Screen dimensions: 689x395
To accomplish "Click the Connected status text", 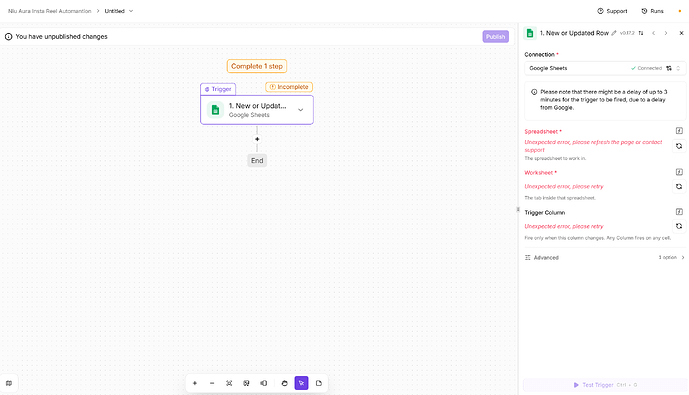I will [649, 68].
